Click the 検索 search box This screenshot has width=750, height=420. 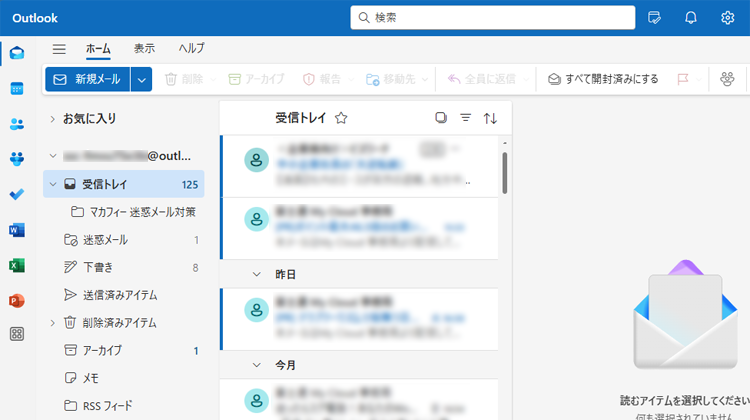point(493,18)
